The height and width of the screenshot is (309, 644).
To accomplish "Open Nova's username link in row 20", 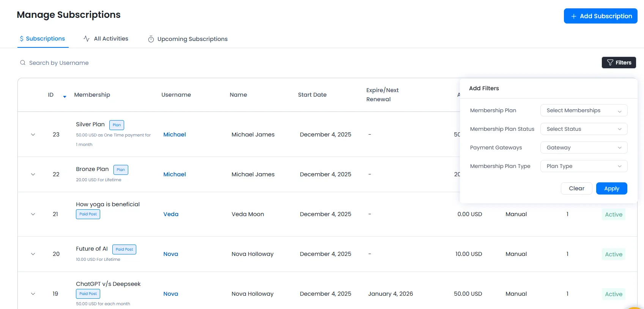I will [x=171, y=254].
